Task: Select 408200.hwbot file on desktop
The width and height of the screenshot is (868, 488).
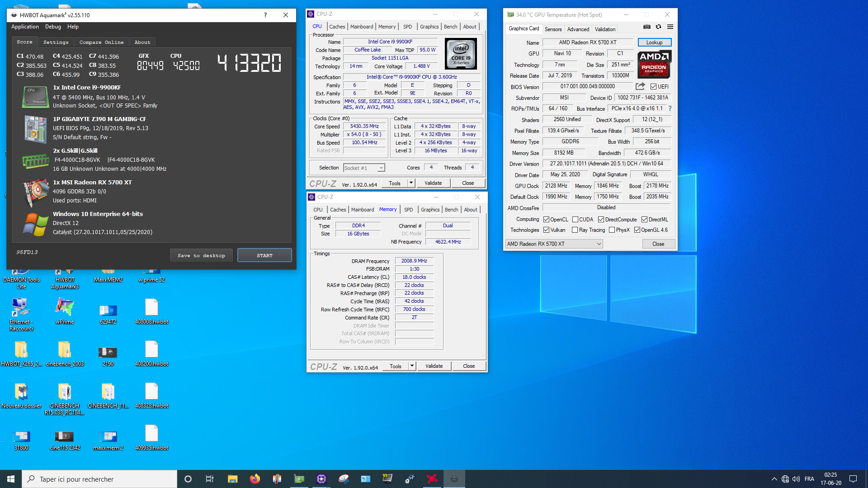Action: [151, 354]
